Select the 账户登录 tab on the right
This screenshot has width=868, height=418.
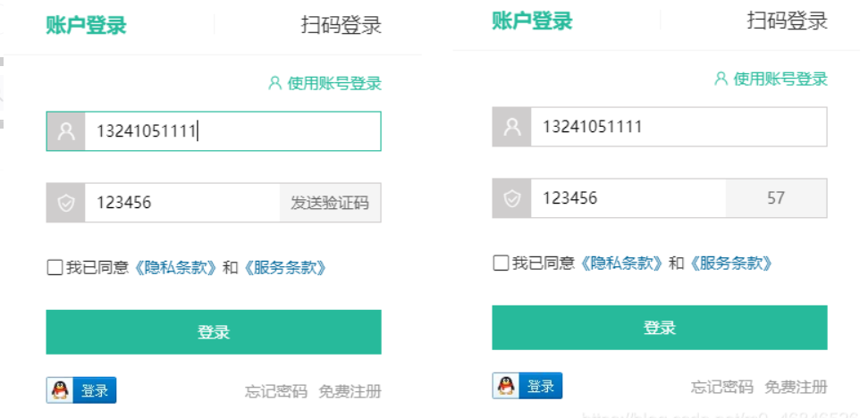532,21
